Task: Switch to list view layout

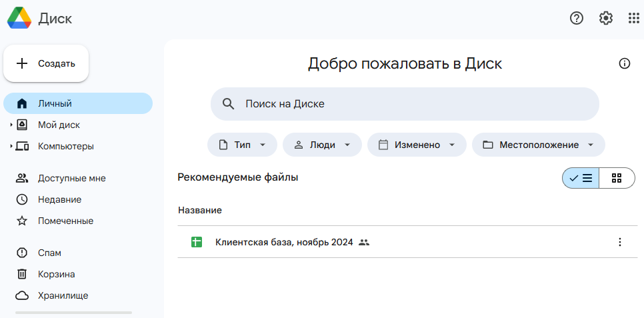Action: tap(581, 178)
